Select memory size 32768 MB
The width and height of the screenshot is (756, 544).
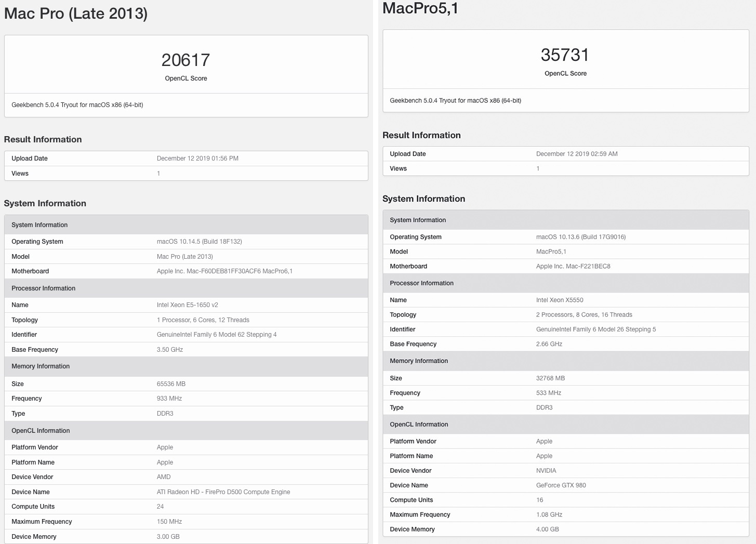click(550, 378)
